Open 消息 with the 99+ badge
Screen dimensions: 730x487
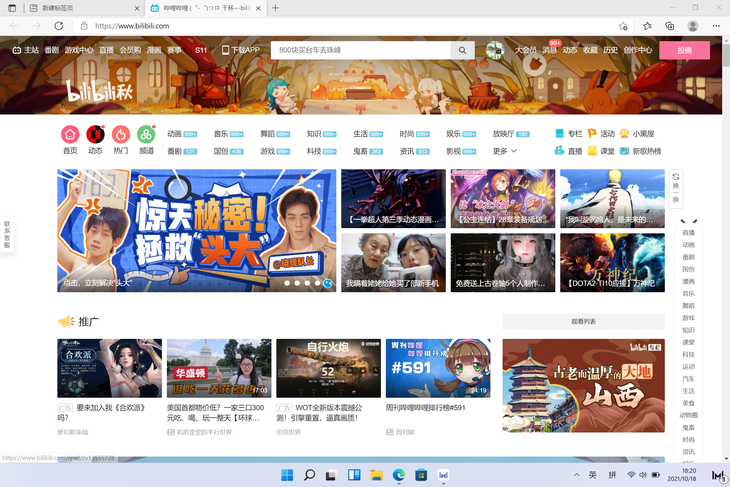549,50
